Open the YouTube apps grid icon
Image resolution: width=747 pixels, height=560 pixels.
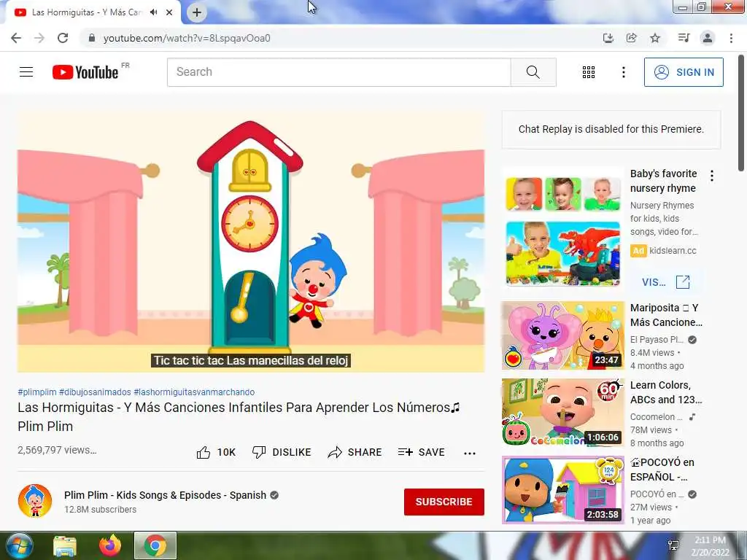point(589,72)
